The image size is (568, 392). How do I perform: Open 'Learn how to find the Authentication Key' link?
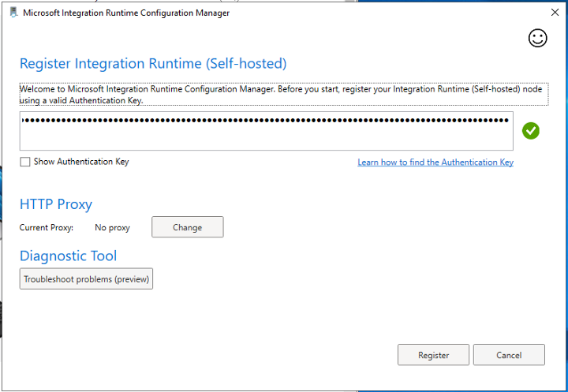pos(435,162)
